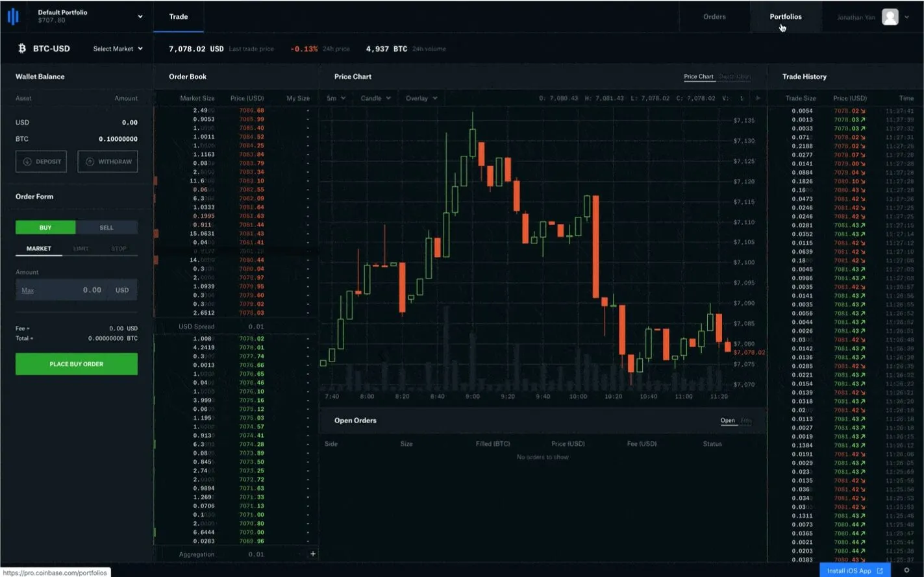Click the Coinbase Pro logo
Image resolution: width=924 pixels, height=577 pixels.
[x=14, y=16]
